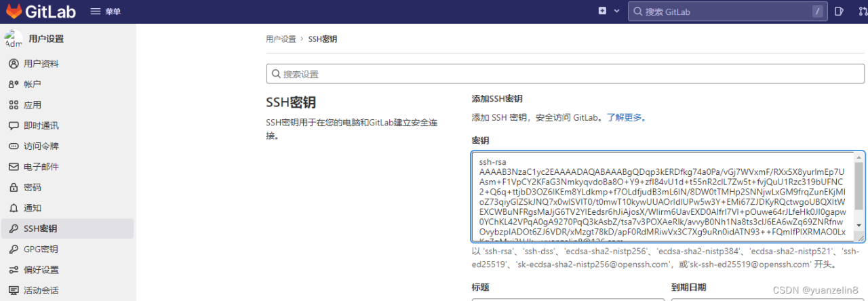This screenshot has width=868, height=301.
Task: Select SSH密钥 in sidebar
Action: 67,228
